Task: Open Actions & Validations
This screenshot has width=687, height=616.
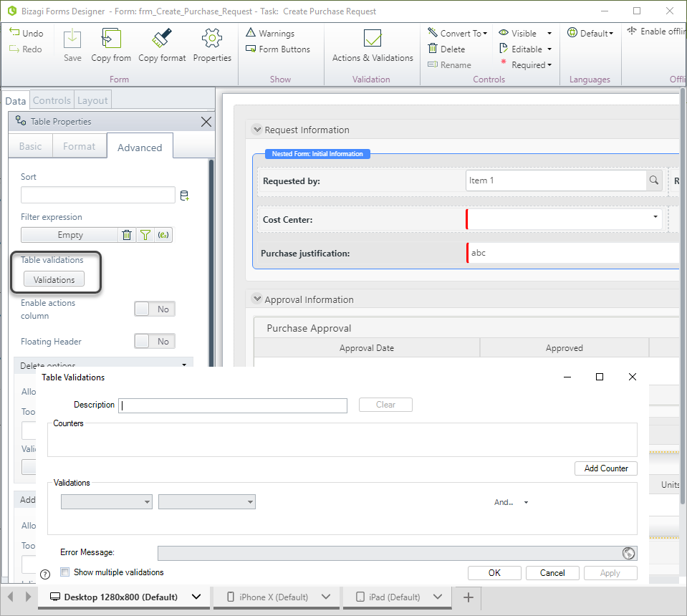Action: click(373, 46)
